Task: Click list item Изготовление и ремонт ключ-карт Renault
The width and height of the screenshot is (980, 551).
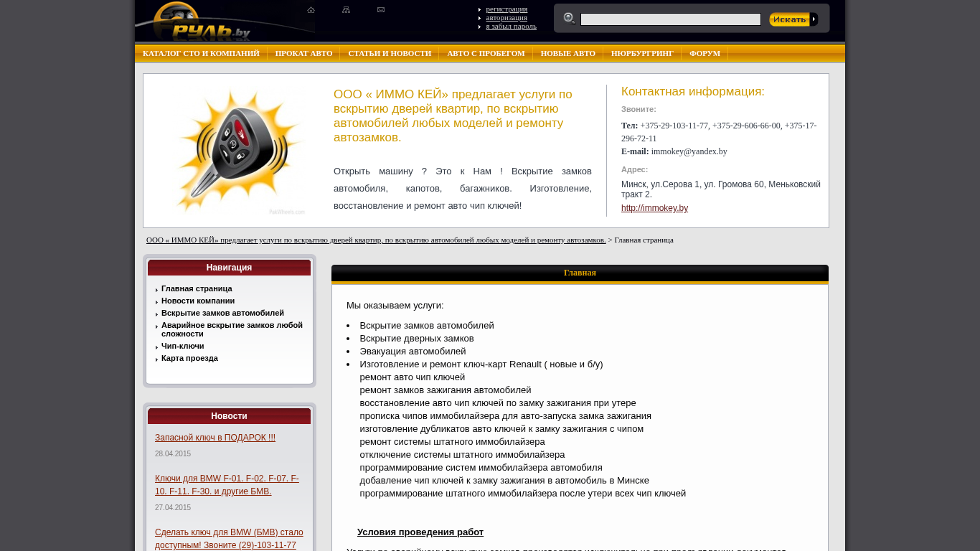Action: point(481,364)
